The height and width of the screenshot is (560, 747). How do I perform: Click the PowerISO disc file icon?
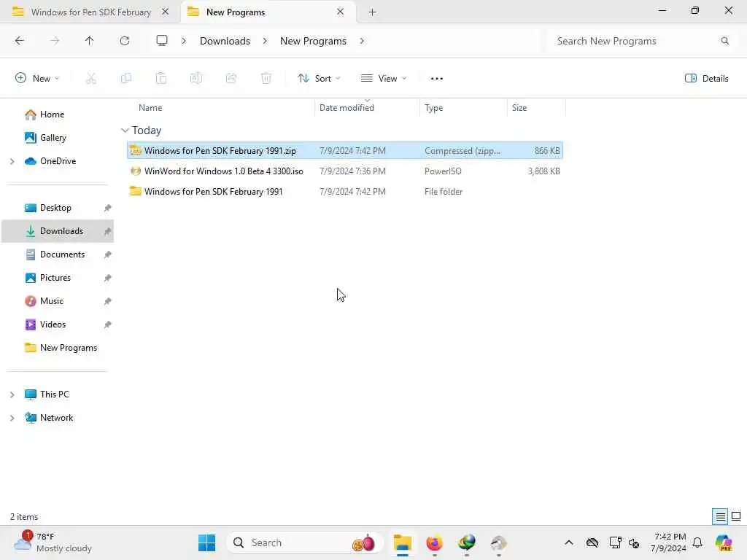[136, 171]
